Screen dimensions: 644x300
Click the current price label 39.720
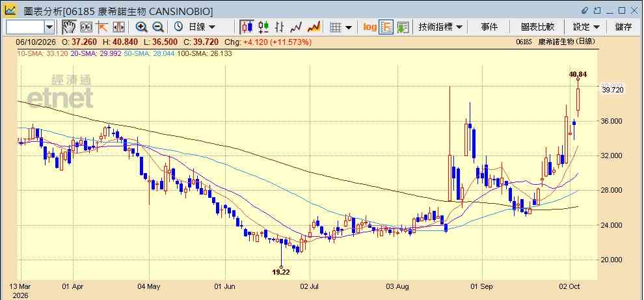(612, 90)
